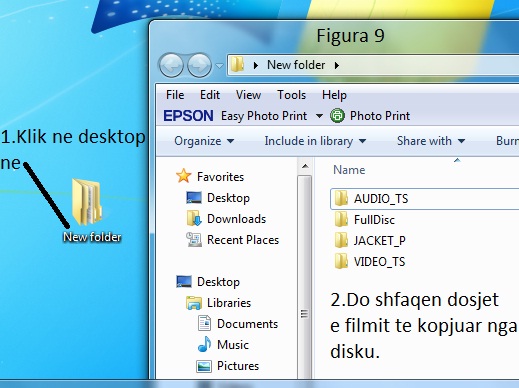Image resolution: width=519 pixels, height=388 pixels.
Task: Select the Desktop root tree item
Action: click(218, 282)
